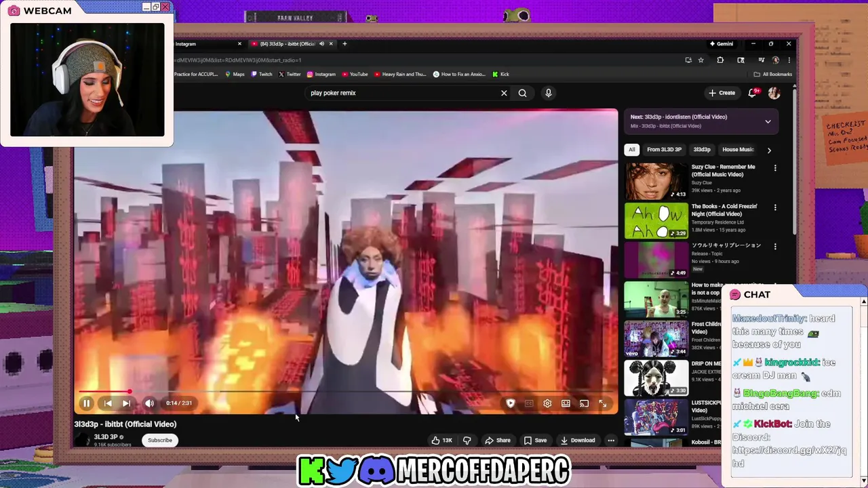868x488 pixels.
Task: Toggle the autoplay shield icon in player
Action: click(x=510, y=403)
